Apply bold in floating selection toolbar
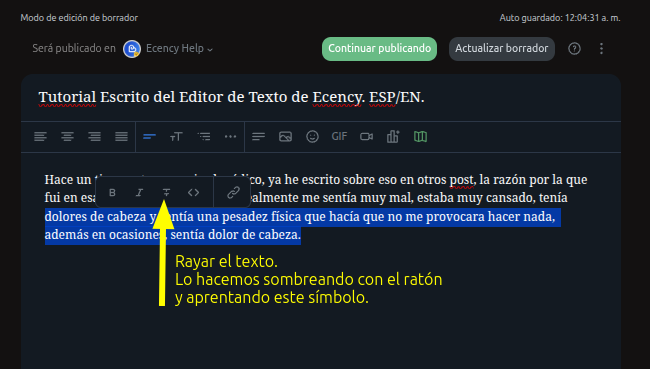 [x=112, y=192]
